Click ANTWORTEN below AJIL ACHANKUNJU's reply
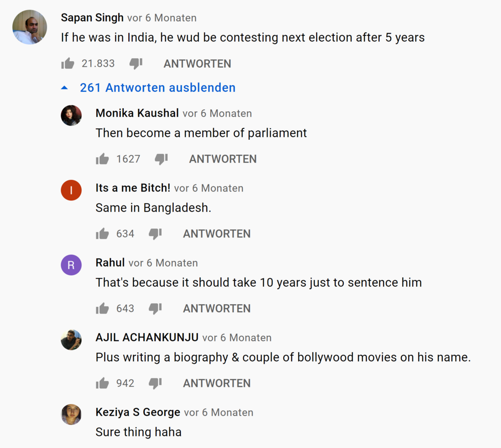This screenshot has width=501, height=448. tap(216, 382)
